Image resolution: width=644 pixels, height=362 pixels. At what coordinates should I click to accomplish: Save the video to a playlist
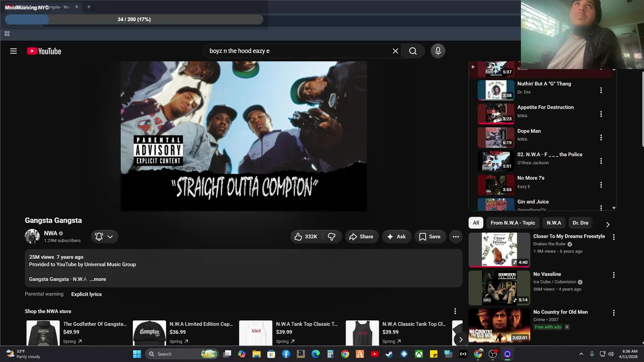[430, 236]
